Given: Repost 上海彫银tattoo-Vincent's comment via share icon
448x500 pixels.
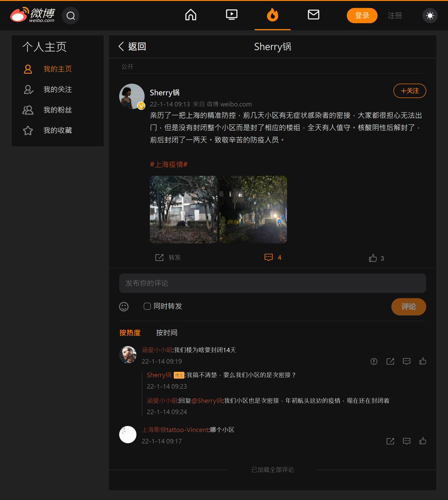Looking at the screenshot, I should click(x=390, y=441).
